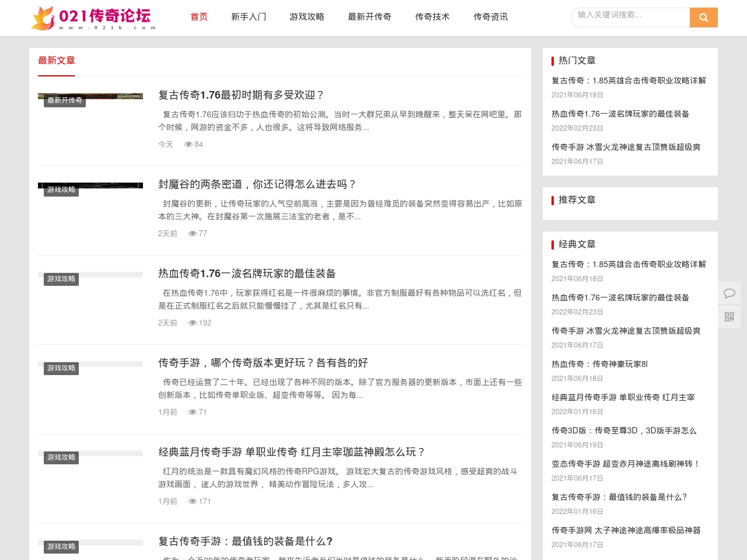Open 经典文章 link 复古传奇：1.85英雄合击传奇职业攻略详解

pos(629,264)
